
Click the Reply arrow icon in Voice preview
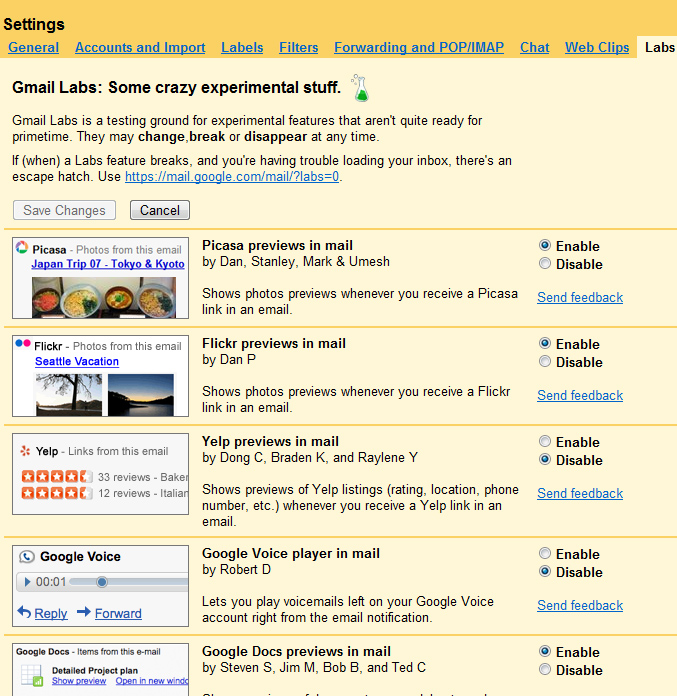[24, 612]
